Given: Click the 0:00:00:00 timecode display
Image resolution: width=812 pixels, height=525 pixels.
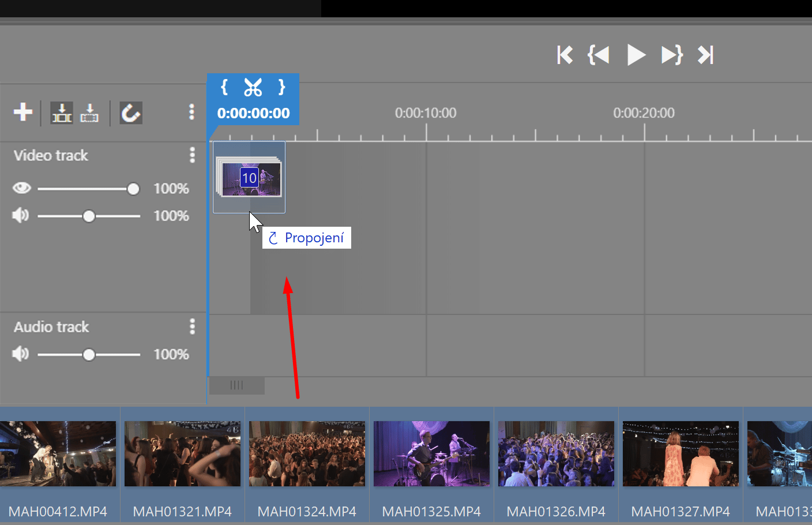Looking at the screenshot, I should [x=253, y=113].
